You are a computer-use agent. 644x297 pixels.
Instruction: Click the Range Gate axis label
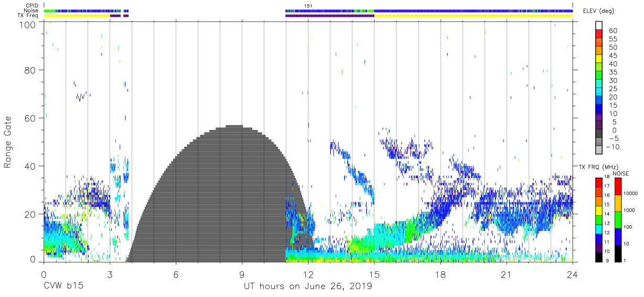click(x=8, y=142)
